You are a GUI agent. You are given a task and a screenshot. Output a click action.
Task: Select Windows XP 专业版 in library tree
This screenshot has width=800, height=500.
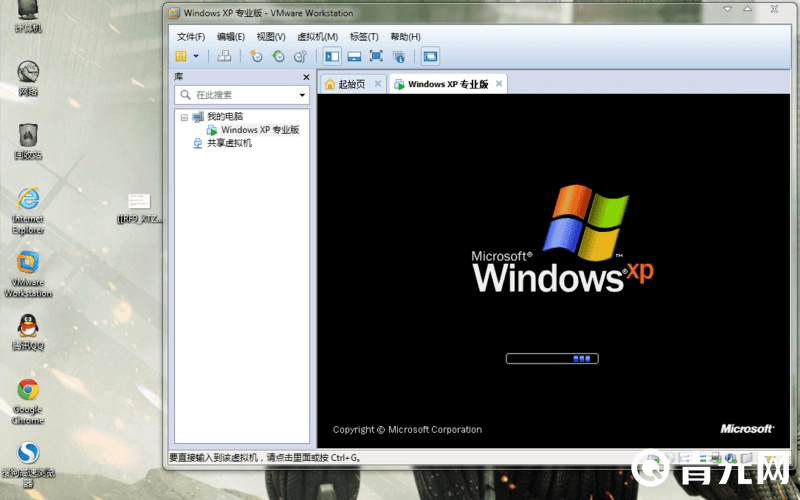(260, 130)
